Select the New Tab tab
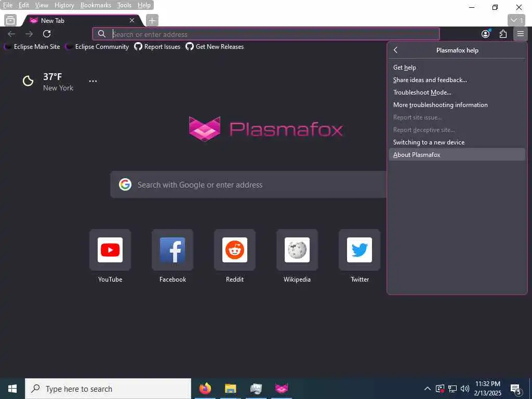The image size is (532, 399). [x=82, y=20]
